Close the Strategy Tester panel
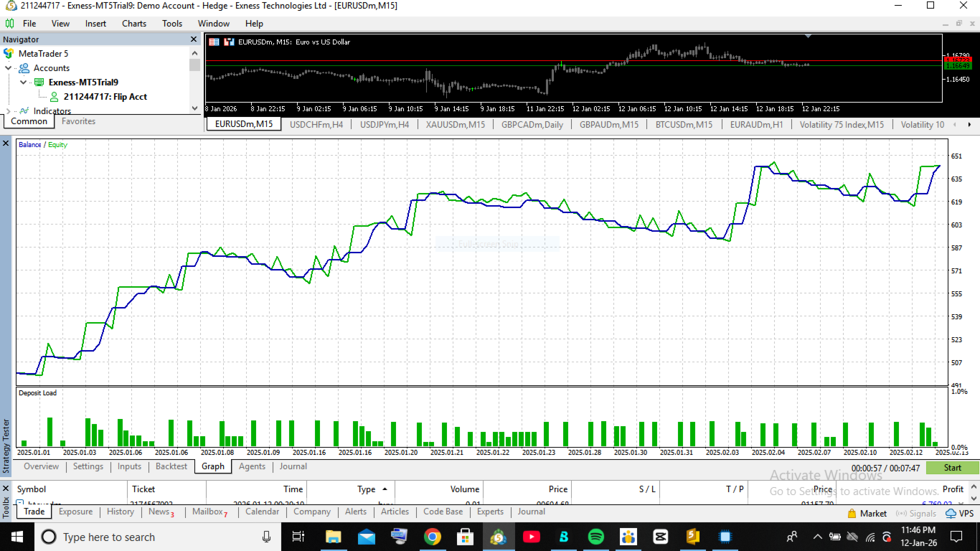The height and width of the screenshot is (551, 980). point(6,143)
